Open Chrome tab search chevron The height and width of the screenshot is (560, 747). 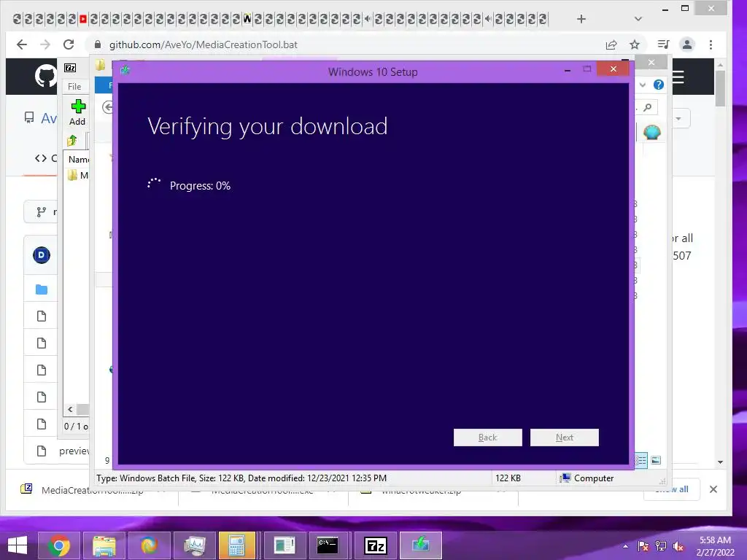[x=638, y=19]
